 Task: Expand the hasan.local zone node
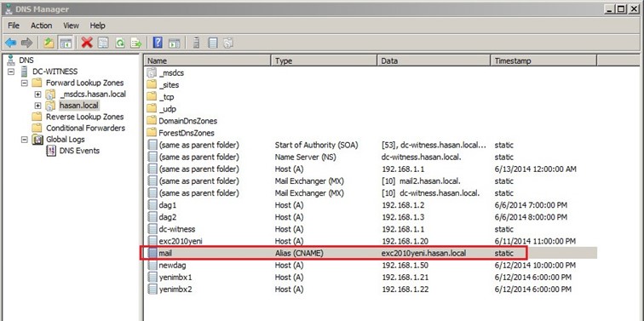click(x=37, y=106)
